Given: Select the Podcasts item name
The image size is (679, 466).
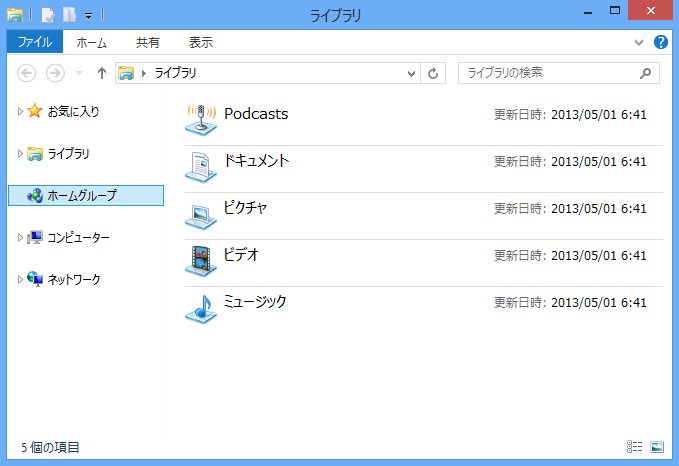Looking at the screenshot, I should pos(256,113).
